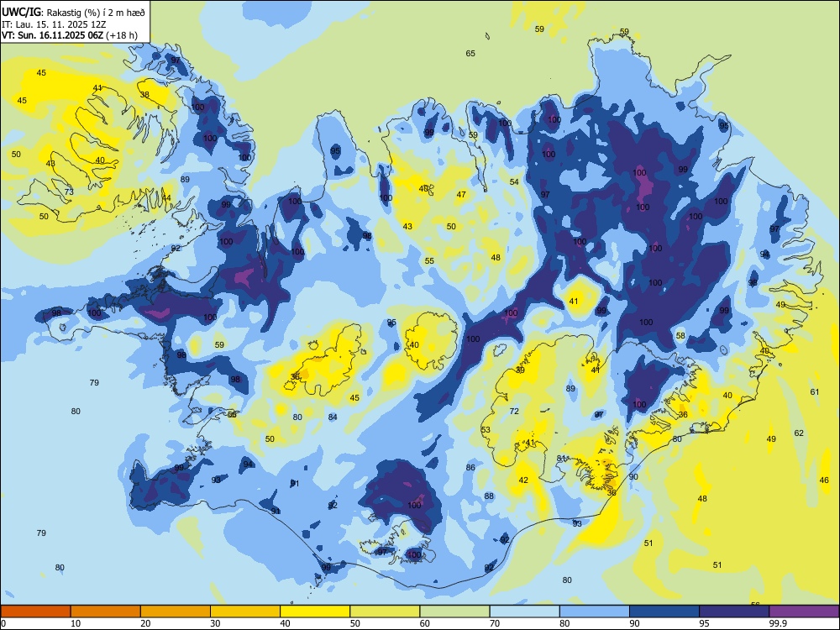This screenshot has width=840, height=630.
Task: Click the dark navy 95–99.9 legend swatch
Action: [734, 612]
